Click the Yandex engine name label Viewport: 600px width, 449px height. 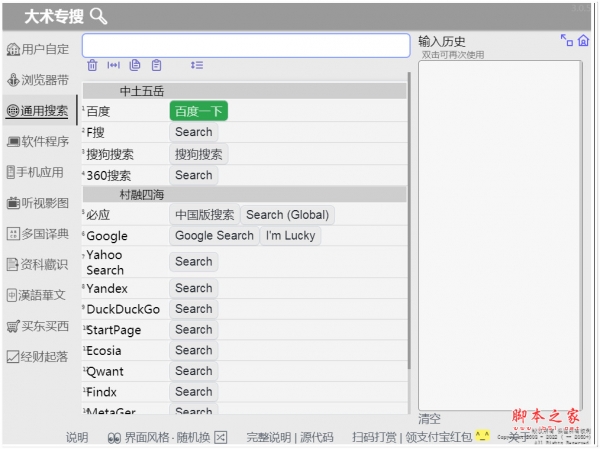click(107, 289)
